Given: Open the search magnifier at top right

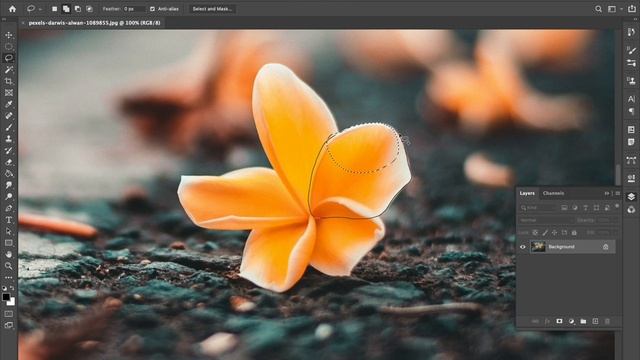Looking at the screenshot, I should pos(598,9).
